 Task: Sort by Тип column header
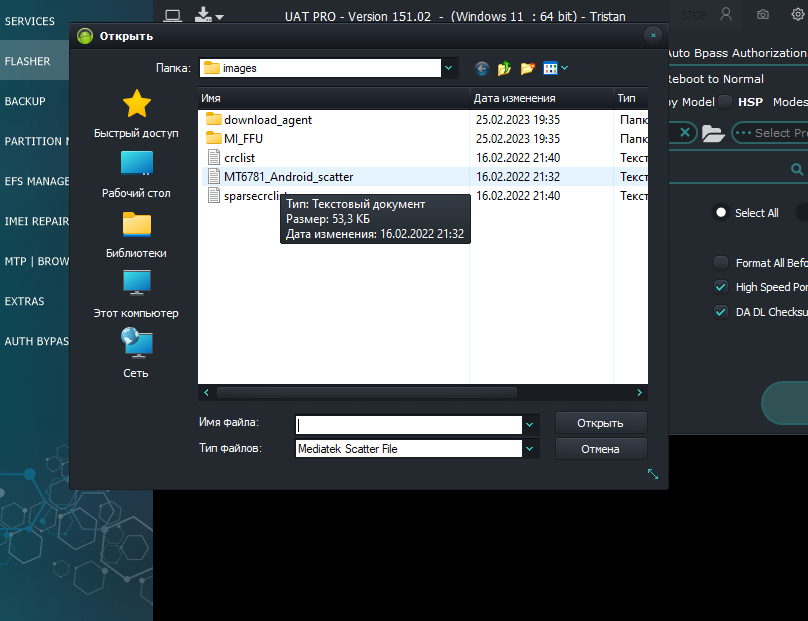click(631, 98)
